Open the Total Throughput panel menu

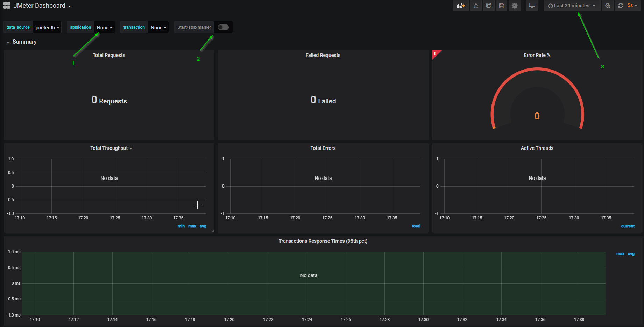[x=111, y=148]
